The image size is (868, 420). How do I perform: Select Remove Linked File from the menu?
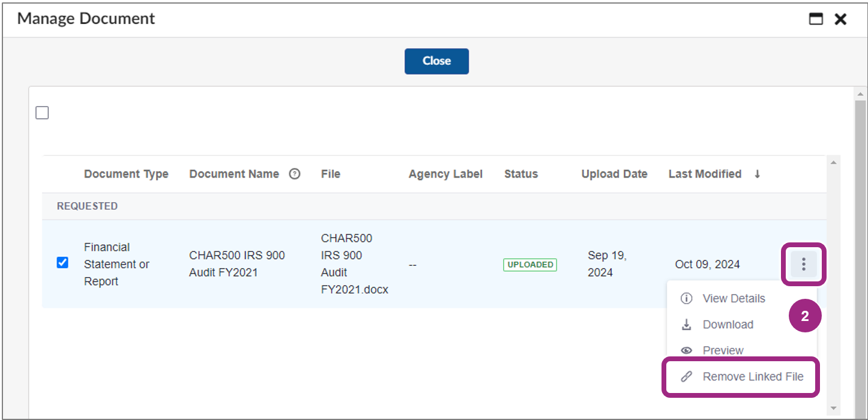click(x=753, y=376)
